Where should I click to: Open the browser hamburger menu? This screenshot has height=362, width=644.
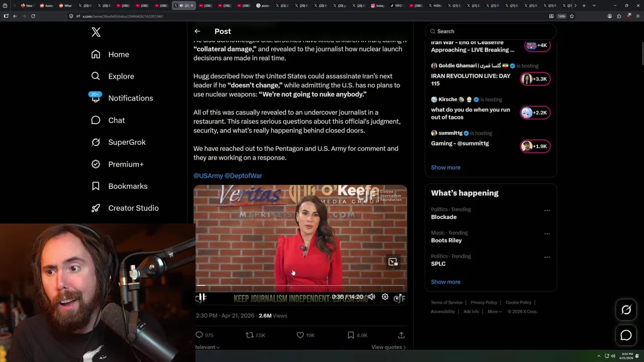point(637,16)
